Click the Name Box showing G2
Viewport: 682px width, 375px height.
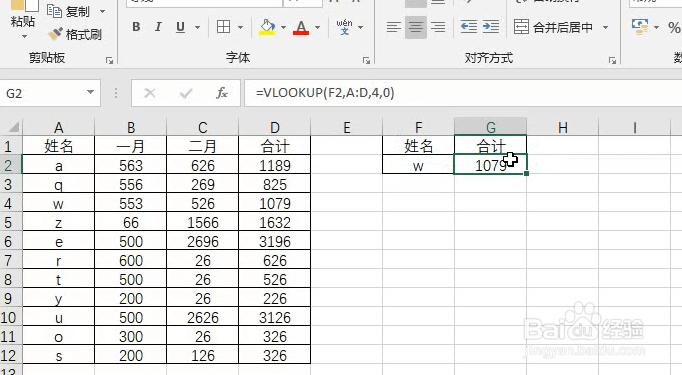click(42, 93)
